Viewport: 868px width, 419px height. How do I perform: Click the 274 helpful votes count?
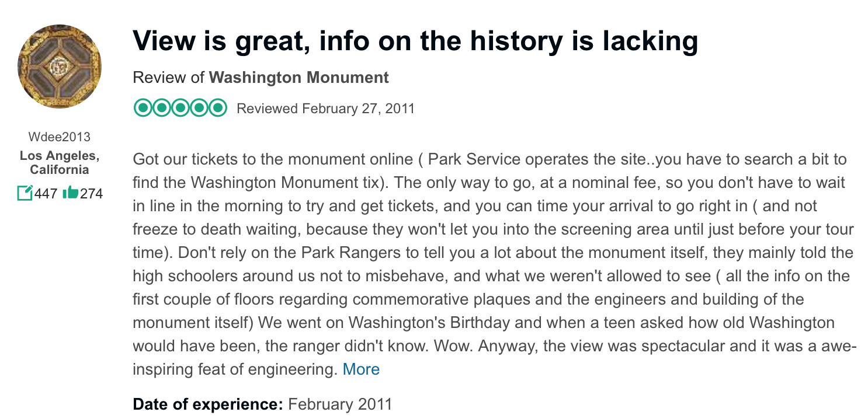click(x=91, y=193)
